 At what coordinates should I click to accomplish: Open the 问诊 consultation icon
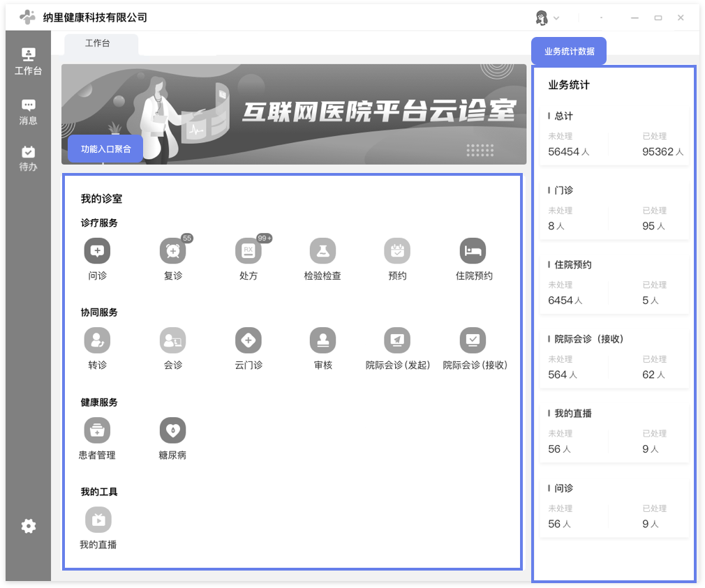click(x=97, y=251)
